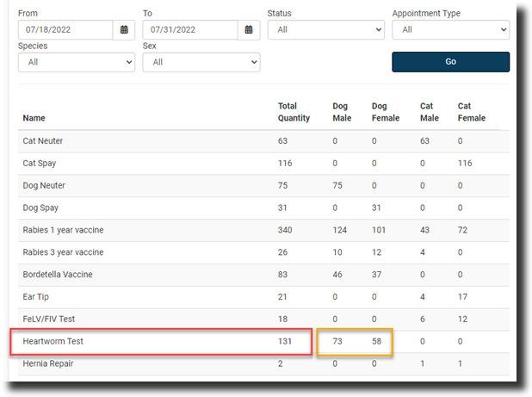Open the Sex filter dropdown
This screenshot has height=397, width=532.
[x=201, y=62]
